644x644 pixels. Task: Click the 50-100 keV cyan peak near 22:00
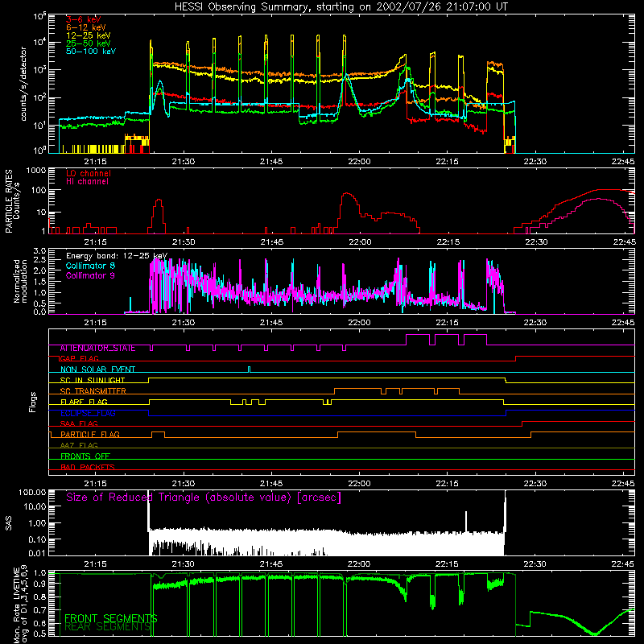346,76
